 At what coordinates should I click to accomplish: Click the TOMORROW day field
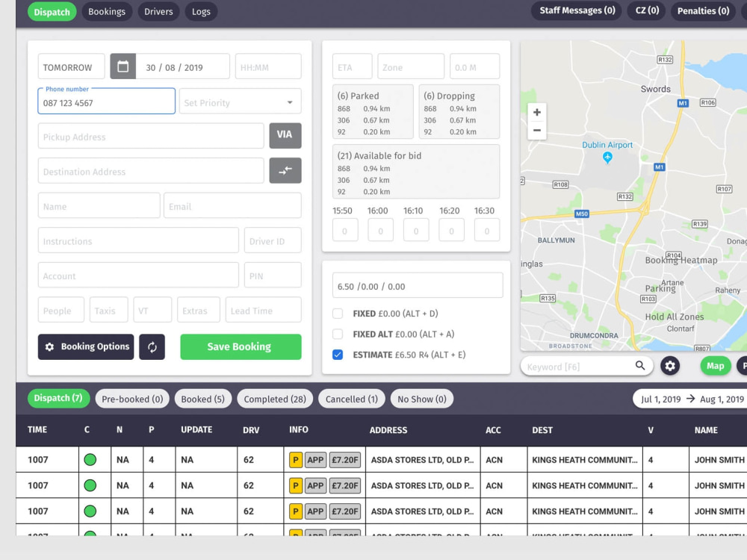point(72,66)
